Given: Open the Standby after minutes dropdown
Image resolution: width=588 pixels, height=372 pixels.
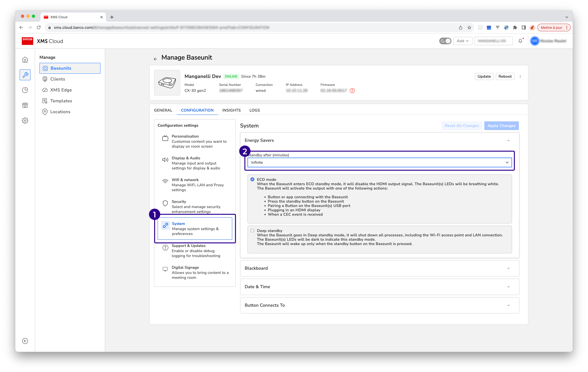Looking at the screenshot, I should point(379,163).
